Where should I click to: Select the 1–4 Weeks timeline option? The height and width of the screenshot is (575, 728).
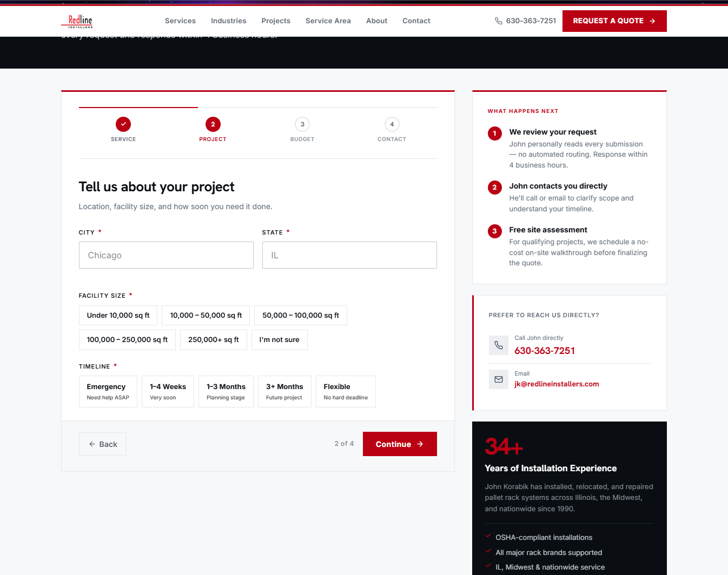click(x=168, y=392)
